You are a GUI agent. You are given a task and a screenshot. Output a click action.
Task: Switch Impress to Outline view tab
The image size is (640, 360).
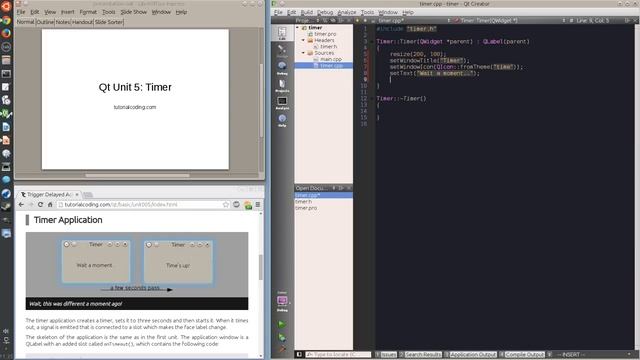[x=45, y=22]
